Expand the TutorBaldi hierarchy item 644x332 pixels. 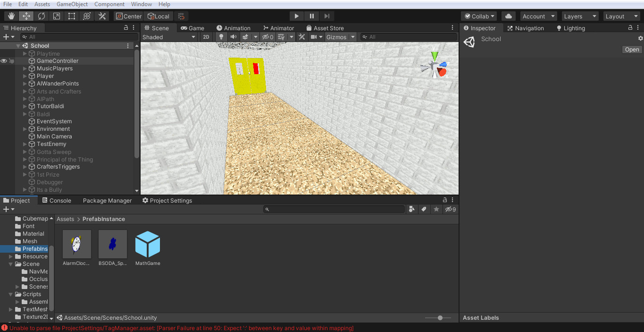[x=25, y=106]
